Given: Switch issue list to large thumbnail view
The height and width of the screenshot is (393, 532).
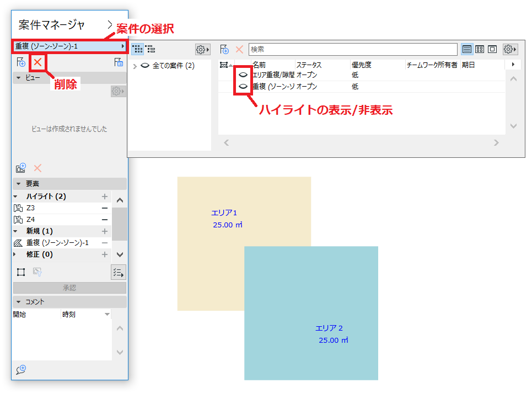Looking at the screenshot, I should 492,49.
